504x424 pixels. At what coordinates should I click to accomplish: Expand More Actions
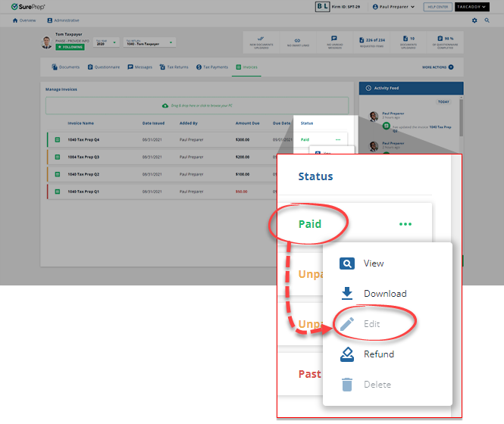click(x=438, y=67)
